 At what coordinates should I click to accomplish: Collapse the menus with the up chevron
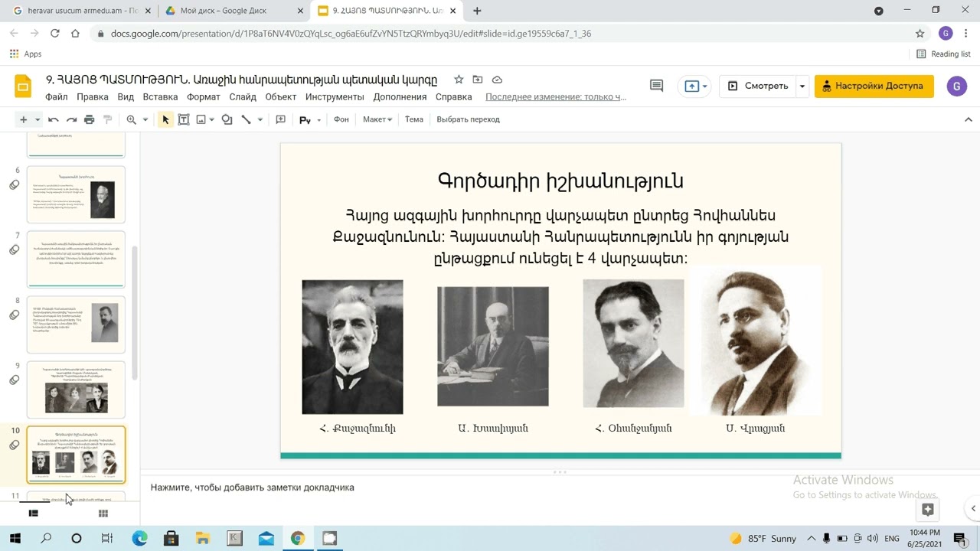[x=968, y=119]
